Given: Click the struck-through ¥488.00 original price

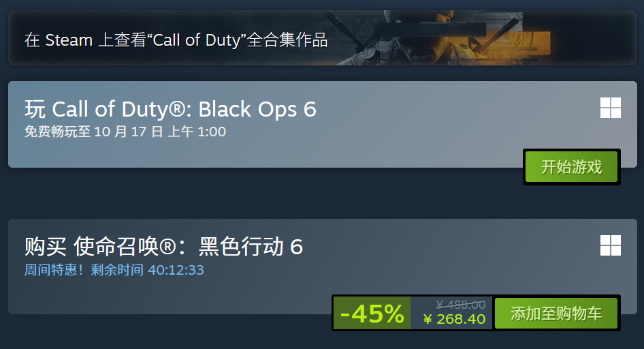Looking at the screenshot, I should [x=460, y=305].
